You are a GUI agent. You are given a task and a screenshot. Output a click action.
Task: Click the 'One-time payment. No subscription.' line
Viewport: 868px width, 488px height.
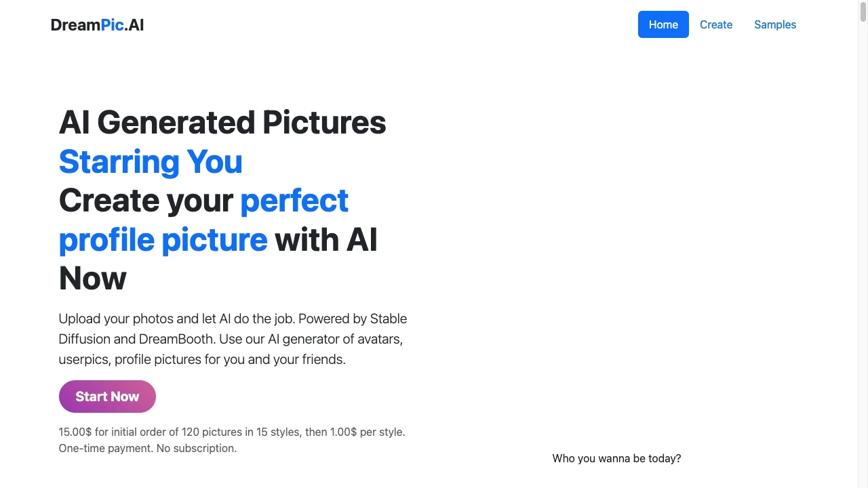(x=147, y=448)
